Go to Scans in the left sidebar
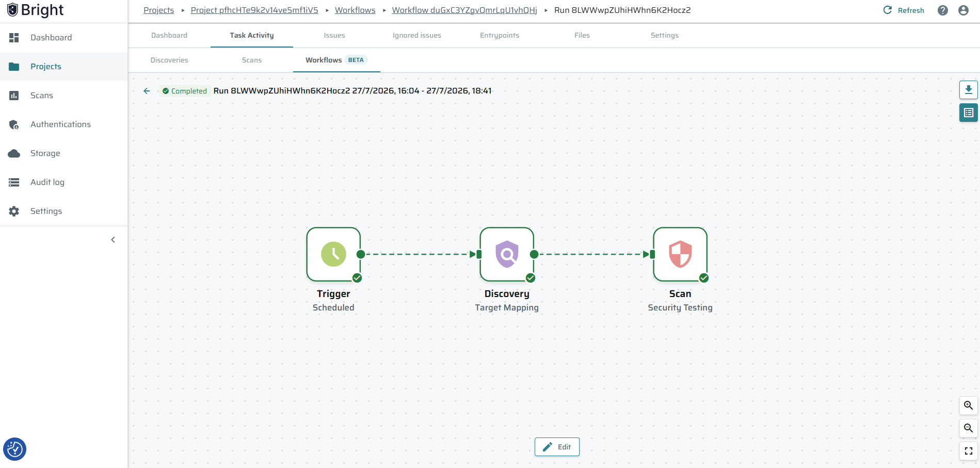Viewport: 980px width, 468px height. pyautogui.click(x=63, y=96)
